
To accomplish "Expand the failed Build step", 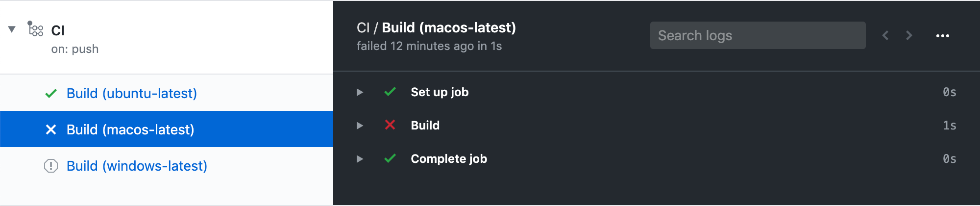I will [360, 126].
